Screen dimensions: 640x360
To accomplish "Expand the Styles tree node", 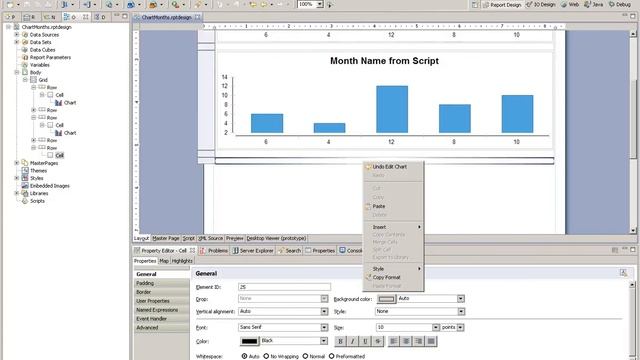I will pyautogui.click(x=17, y=178).
